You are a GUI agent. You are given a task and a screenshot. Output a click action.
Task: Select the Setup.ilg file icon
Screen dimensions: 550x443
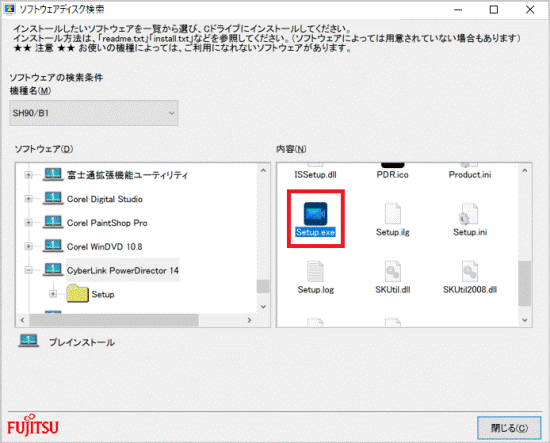point(393,214)
